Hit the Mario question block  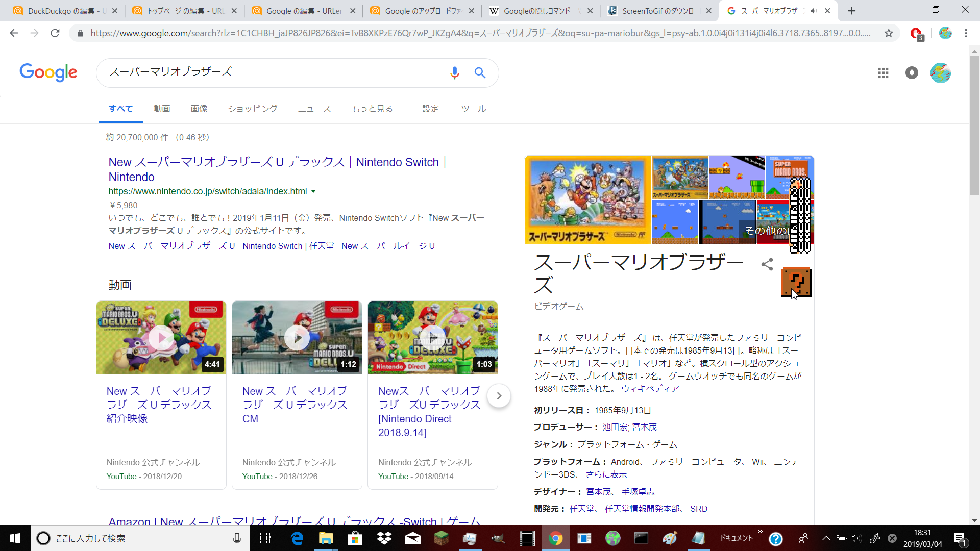796,282
